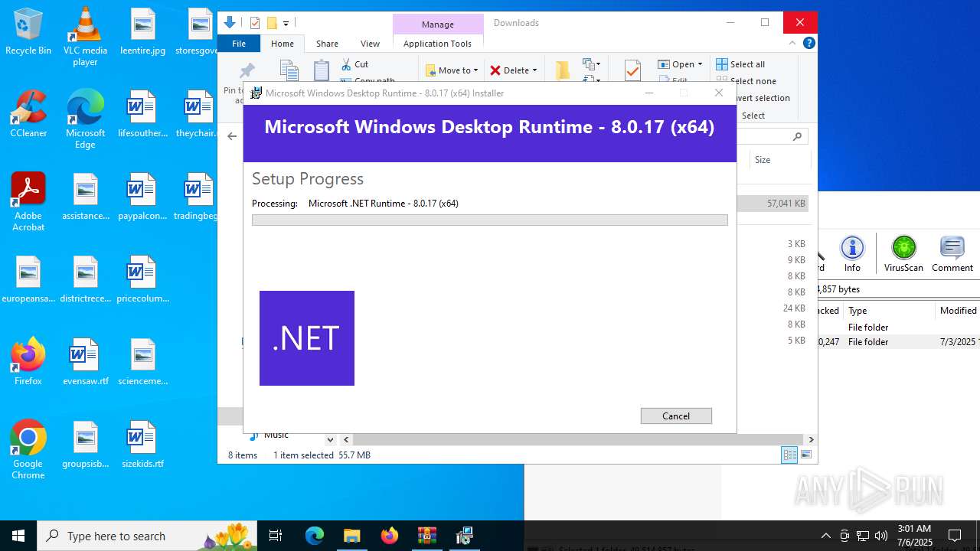980x551 pixels.
Task: Show hidden system tray icons
Action: tap(825, 536)
